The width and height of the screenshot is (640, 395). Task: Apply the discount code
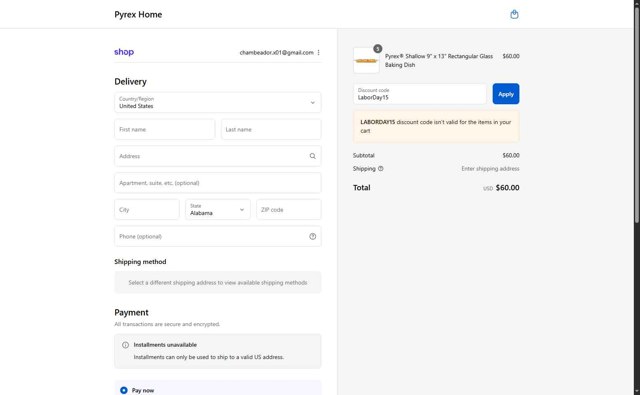pos(506,94)
